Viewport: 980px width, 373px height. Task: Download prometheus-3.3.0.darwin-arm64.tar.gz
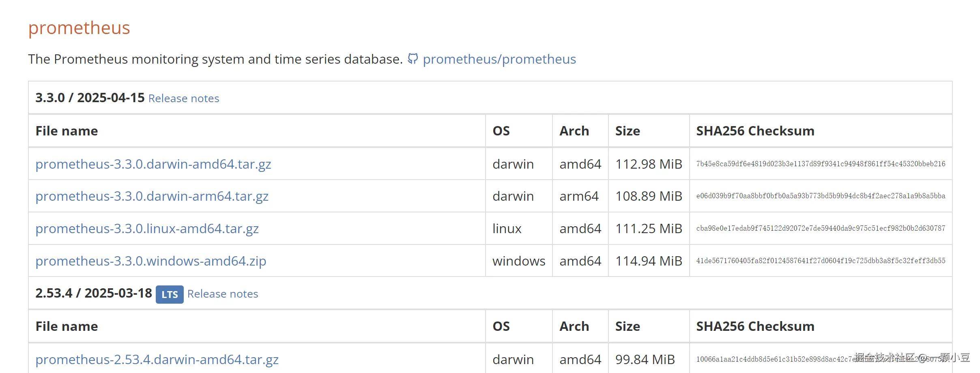[x=152, y=196]
